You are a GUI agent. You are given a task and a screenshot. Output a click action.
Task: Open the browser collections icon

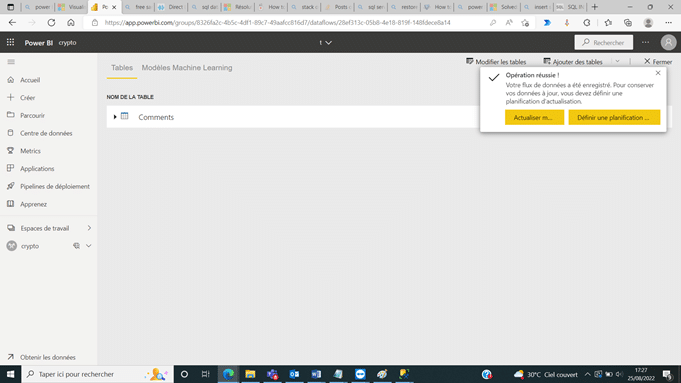tap(628, 23)
